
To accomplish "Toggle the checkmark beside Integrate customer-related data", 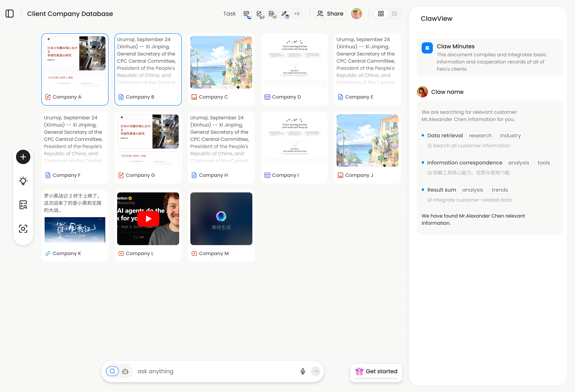I will tap(429, 200).
